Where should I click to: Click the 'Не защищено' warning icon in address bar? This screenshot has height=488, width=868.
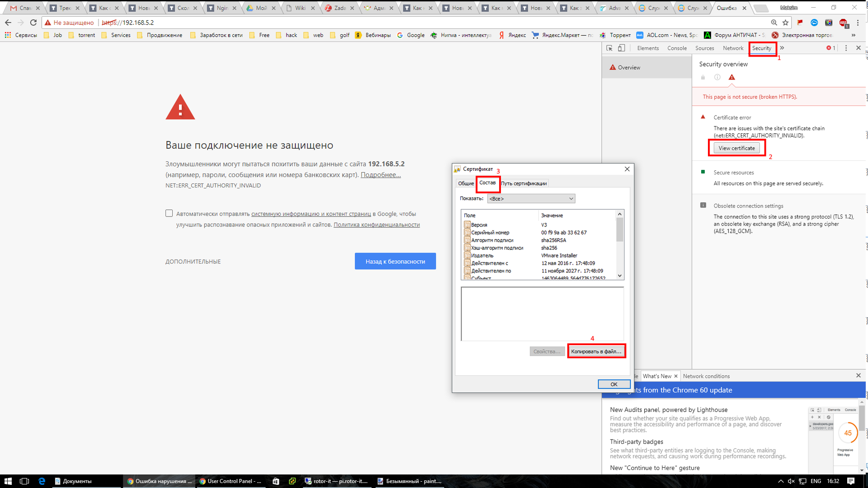coord(48,23)
